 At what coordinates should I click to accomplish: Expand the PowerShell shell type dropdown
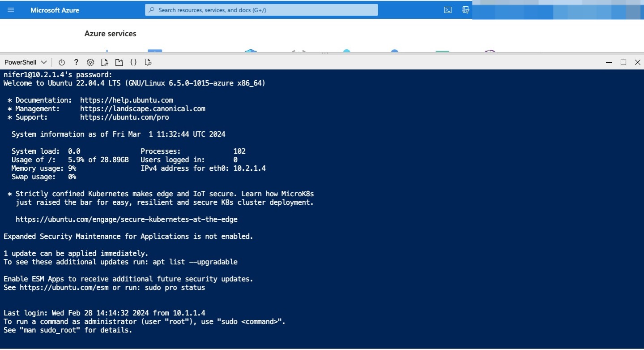point(26,62)
